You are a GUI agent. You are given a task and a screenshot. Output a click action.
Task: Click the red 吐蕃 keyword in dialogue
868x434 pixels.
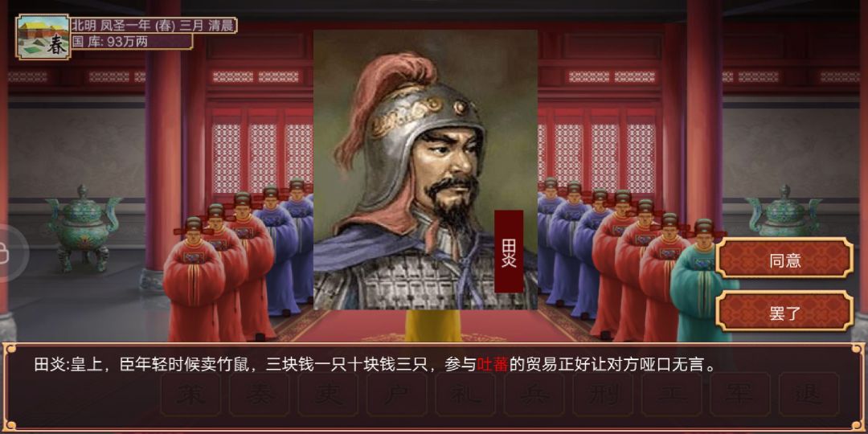[x=493, y=366]
